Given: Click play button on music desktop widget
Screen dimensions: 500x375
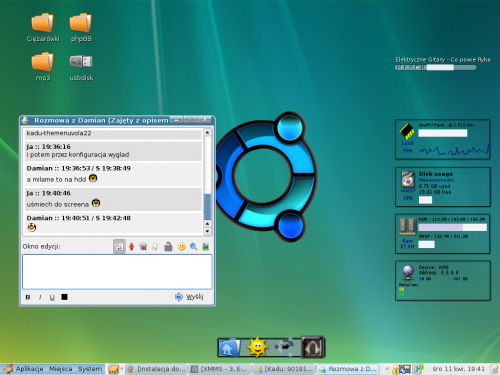Looking at the screenshot, I should (x=405, y=67).
